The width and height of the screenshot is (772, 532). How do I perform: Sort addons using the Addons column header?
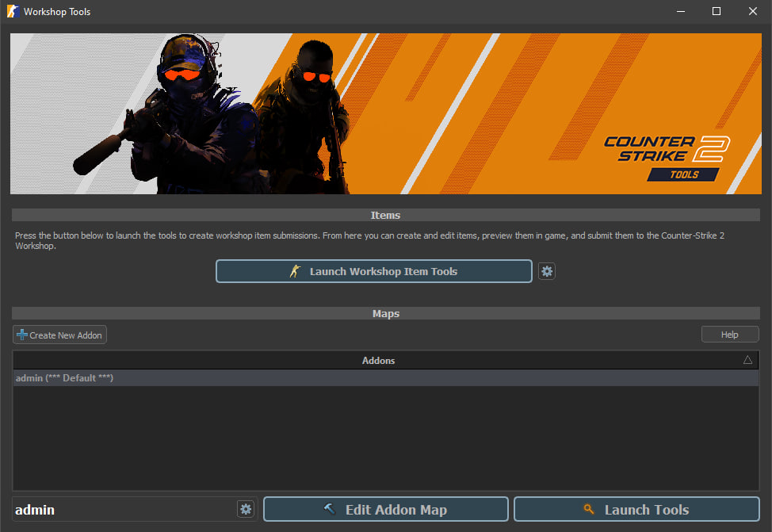(386, 361)
